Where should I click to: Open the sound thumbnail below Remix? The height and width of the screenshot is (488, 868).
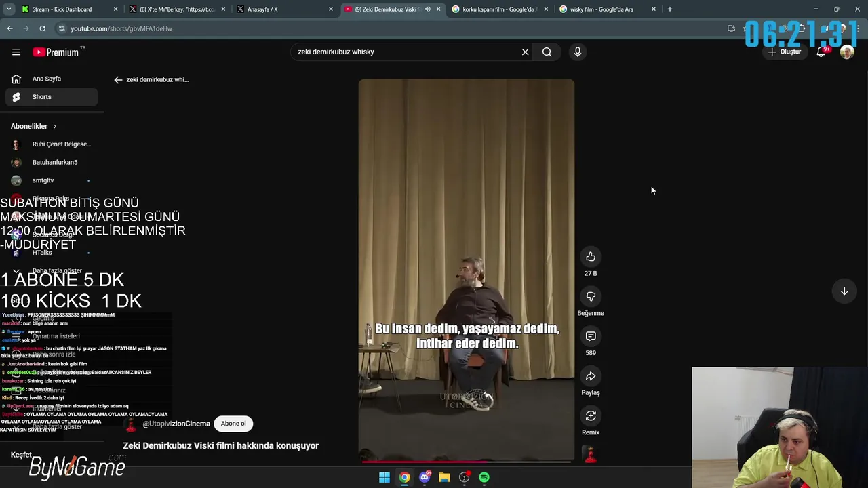(x=591, y=455)
